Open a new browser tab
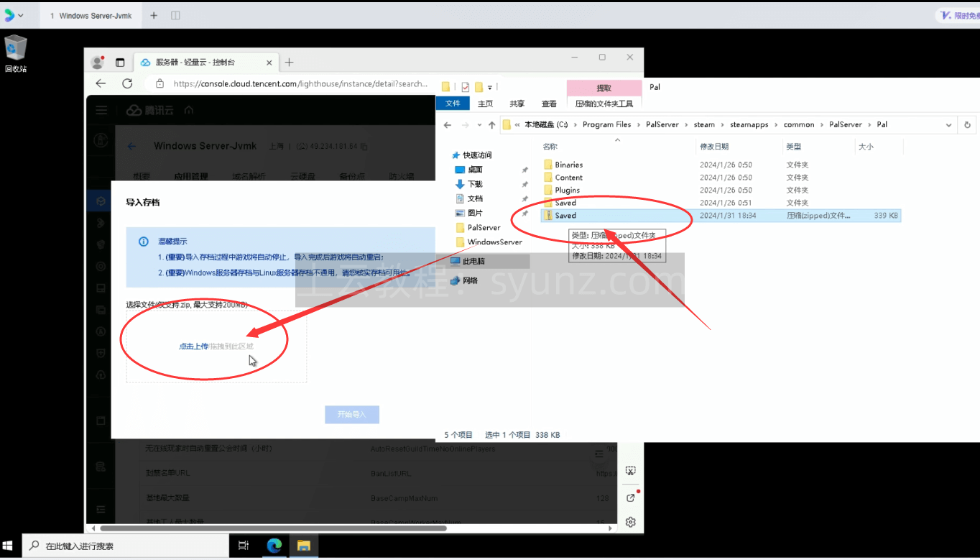This screenshot has height=560, width=980. point(289,63)
